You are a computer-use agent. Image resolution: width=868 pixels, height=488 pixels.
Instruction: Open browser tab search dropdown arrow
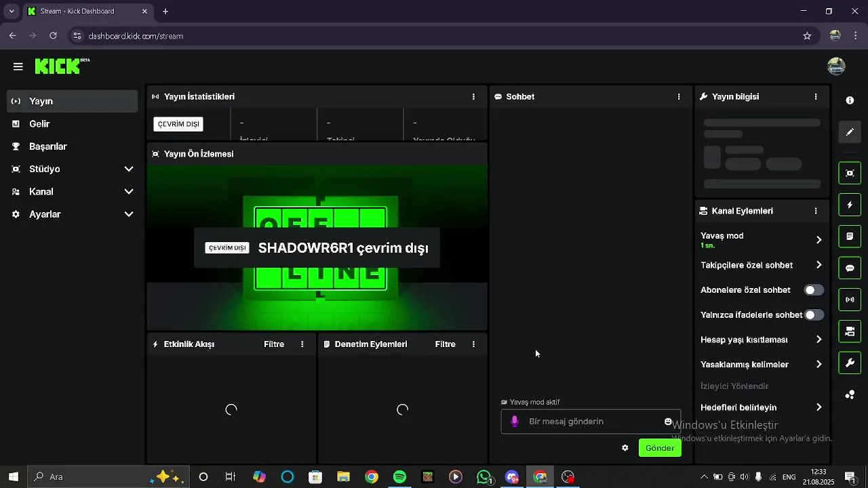pos(12,12)
